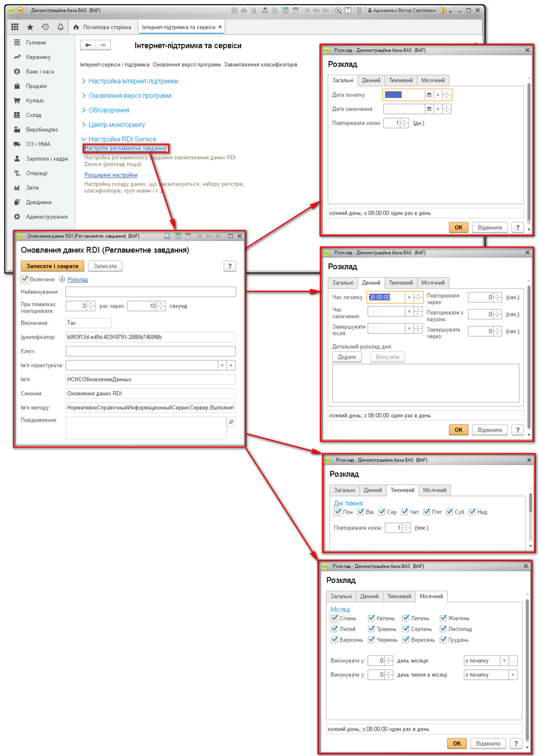Open Склад section in sidebar

coord(33,115)
